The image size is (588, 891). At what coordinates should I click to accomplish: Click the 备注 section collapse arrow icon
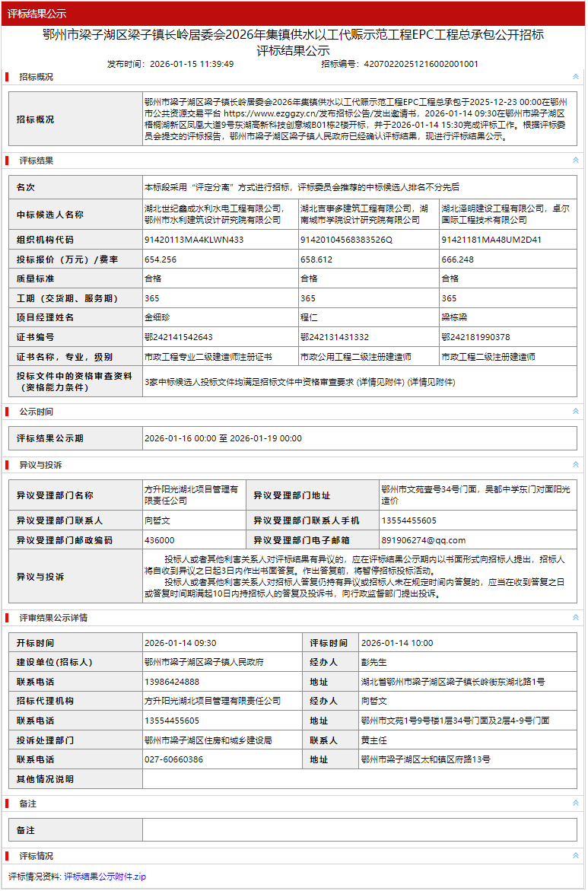[x=576, y=803]
